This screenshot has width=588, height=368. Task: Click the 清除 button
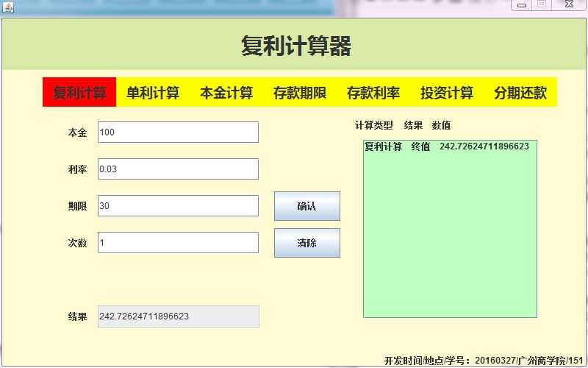307,243
